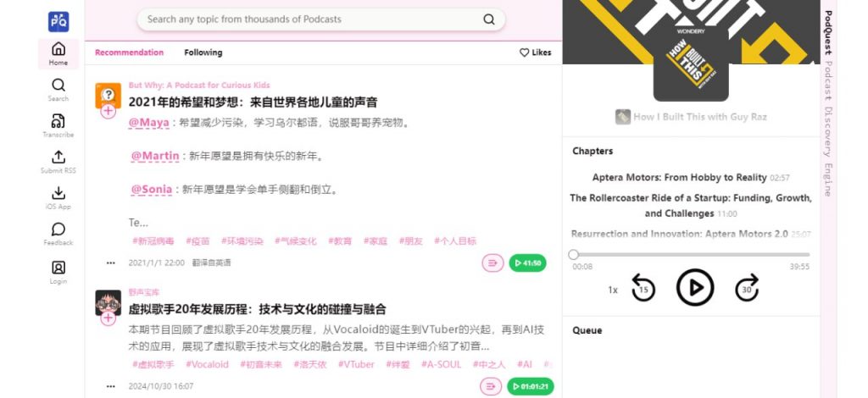
Task: Open episode titled 2021年的希望和梦想
Action: 253,102
